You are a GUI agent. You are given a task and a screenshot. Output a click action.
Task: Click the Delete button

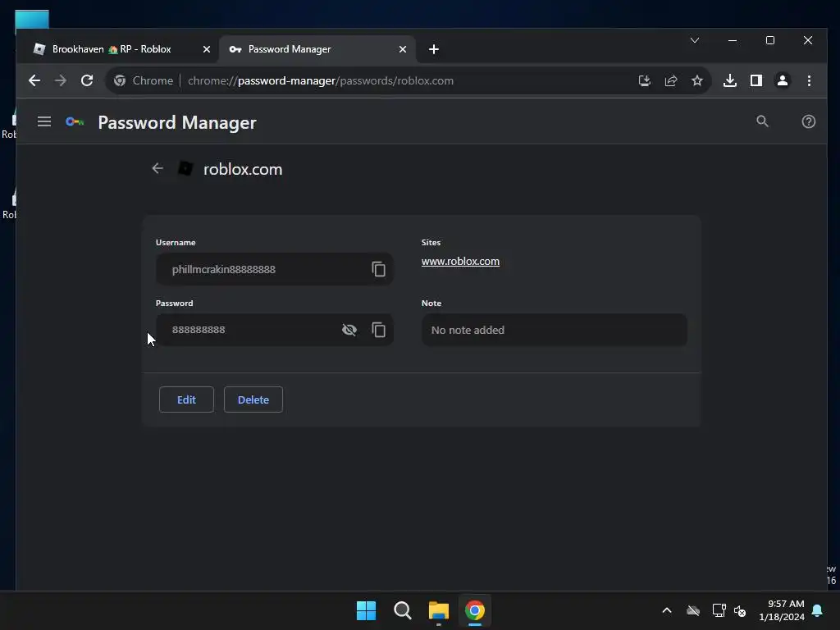point(253,399)
